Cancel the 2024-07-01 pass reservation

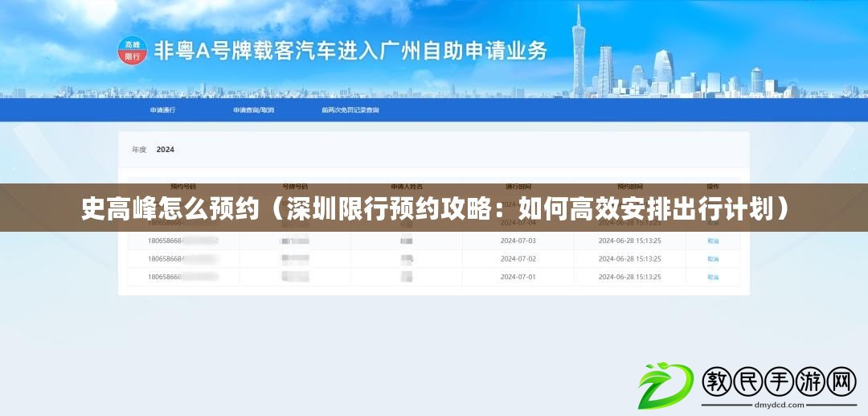pyautogui.click(x=713, y=277)
